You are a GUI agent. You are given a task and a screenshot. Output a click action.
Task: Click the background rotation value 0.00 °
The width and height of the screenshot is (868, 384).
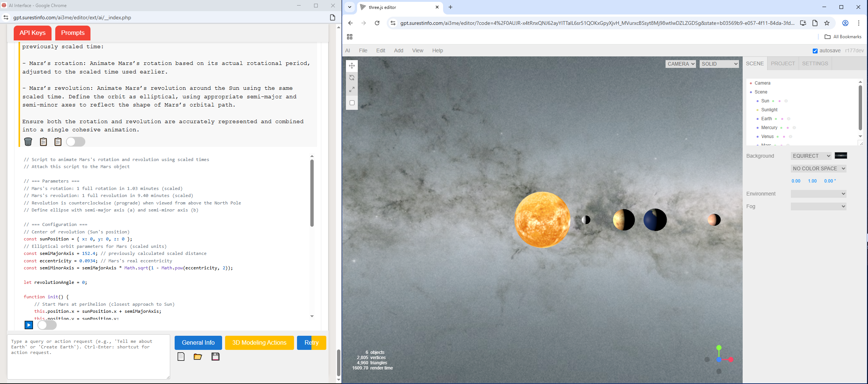[830, 181]
